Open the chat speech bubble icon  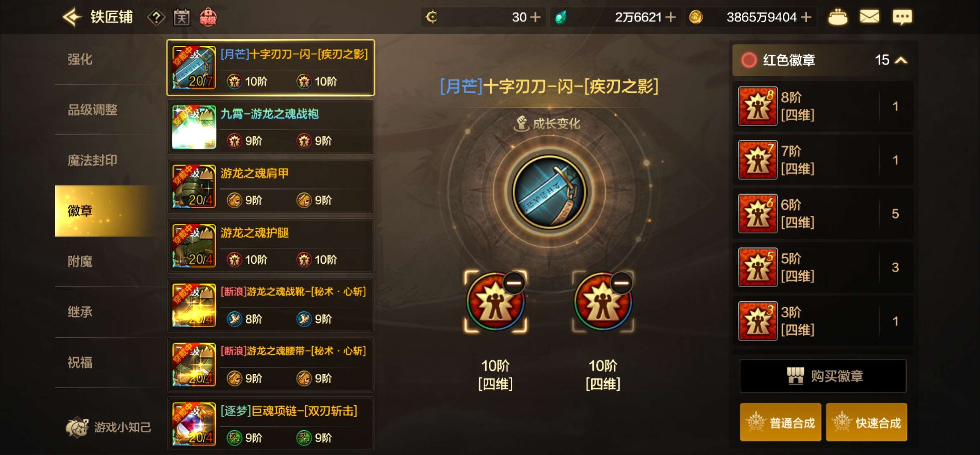point(902,17)
